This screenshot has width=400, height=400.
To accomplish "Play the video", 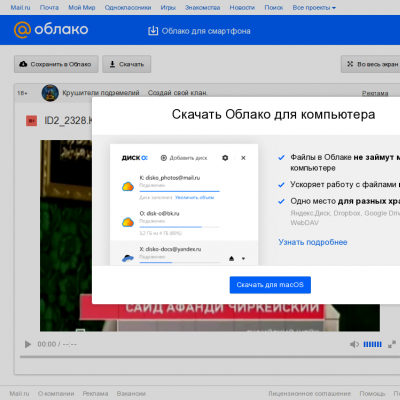I will point(28,344).
